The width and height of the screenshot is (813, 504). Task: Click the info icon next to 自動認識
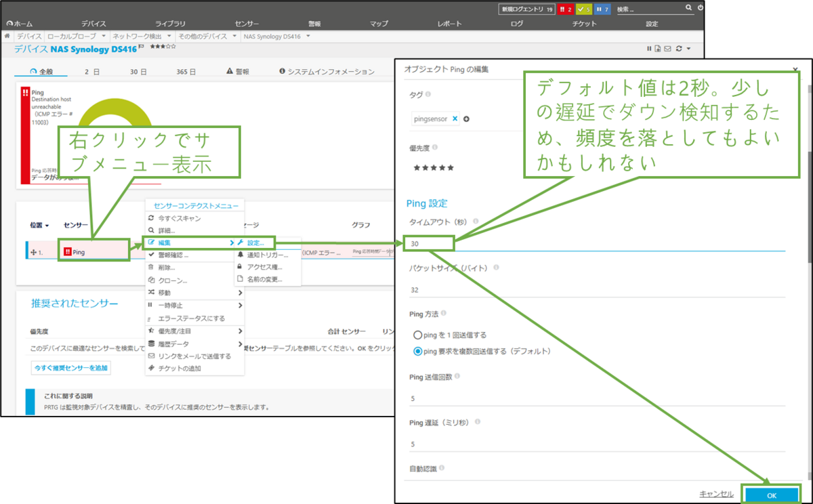pos(441,468)
